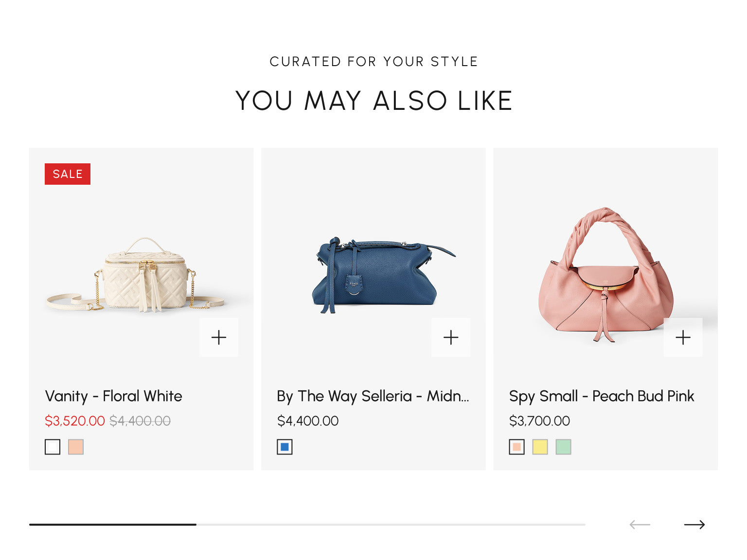
Task: Click plus icon on Spy Small bag
Action: pos(683,337)
